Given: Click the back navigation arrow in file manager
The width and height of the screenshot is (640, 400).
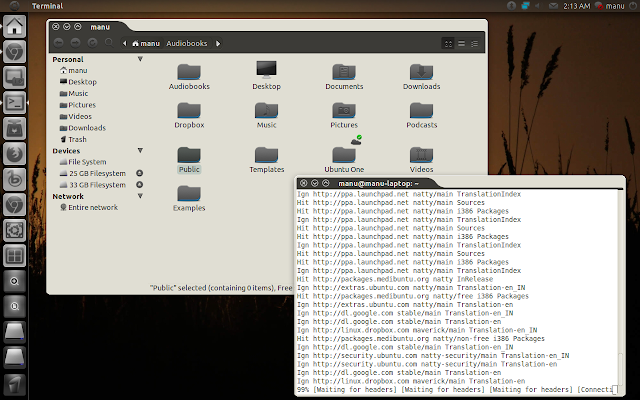Looking at the screenshot, I should pyautogui.click(x=58, y=43).
